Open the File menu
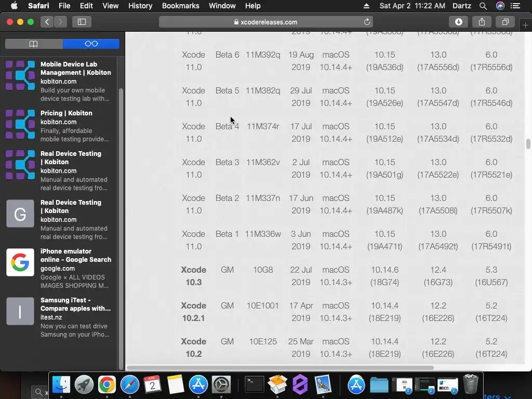The image size is (532, 399). pos(64,6)
